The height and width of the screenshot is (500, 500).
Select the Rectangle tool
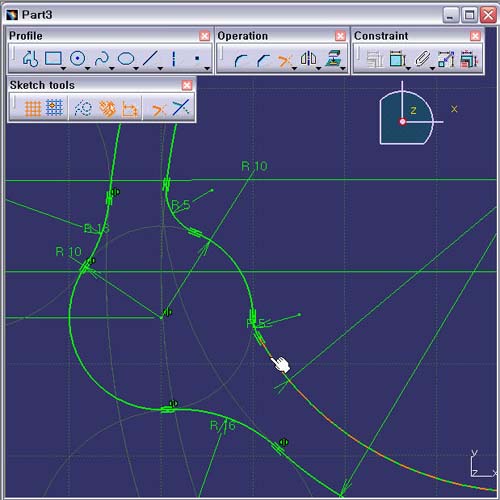coord(53,59)
